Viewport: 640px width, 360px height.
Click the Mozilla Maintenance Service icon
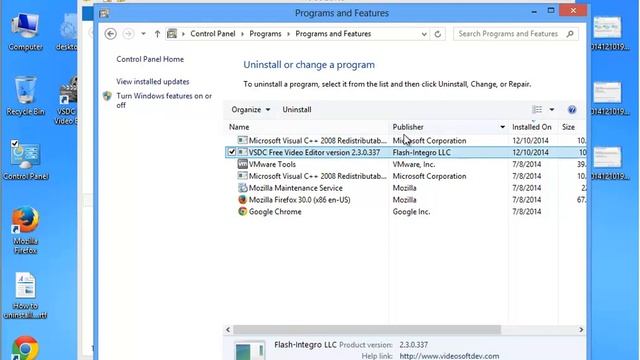pyautogui.click(x=242, y=188)
